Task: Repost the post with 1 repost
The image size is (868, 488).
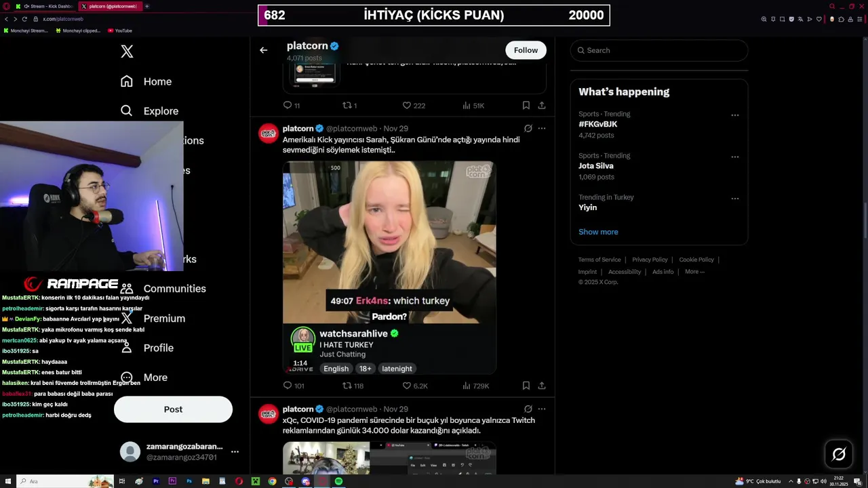Action: [x=350, y=105]
